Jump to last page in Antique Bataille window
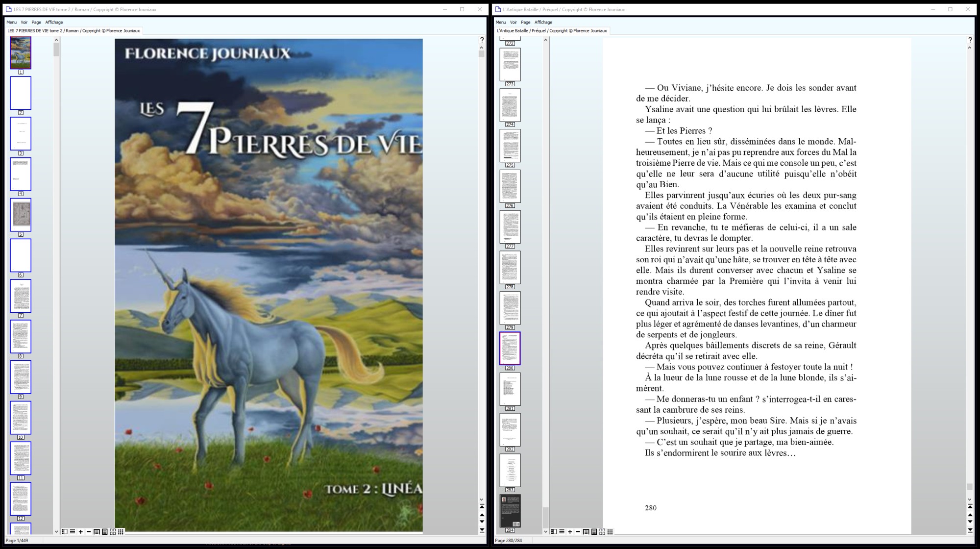Screen dimensions: 980x549 970,530
